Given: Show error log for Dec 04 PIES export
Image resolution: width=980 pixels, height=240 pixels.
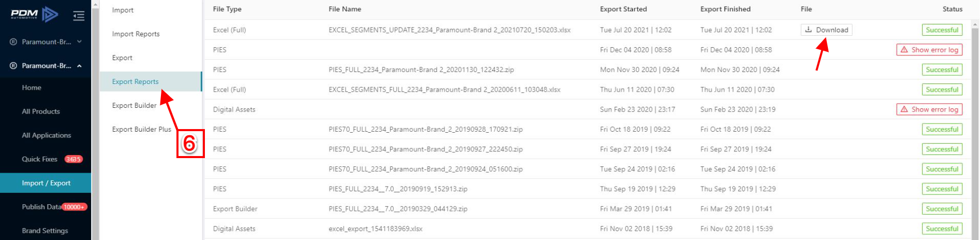Looking at the screenshot, I should pos(929,50).
